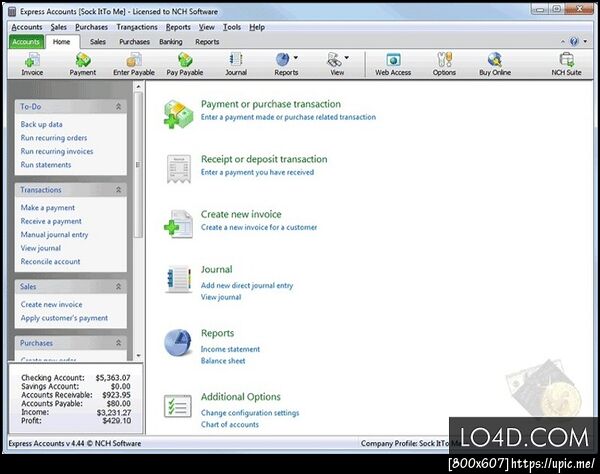Click Manual journal entry link
600x474 pixels.
[54, 235]
